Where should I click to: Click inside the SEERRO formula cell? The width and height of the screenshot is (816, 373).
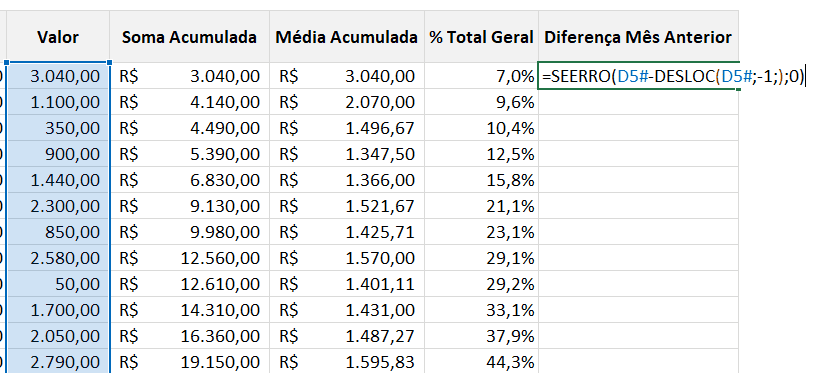coord(639,76)
